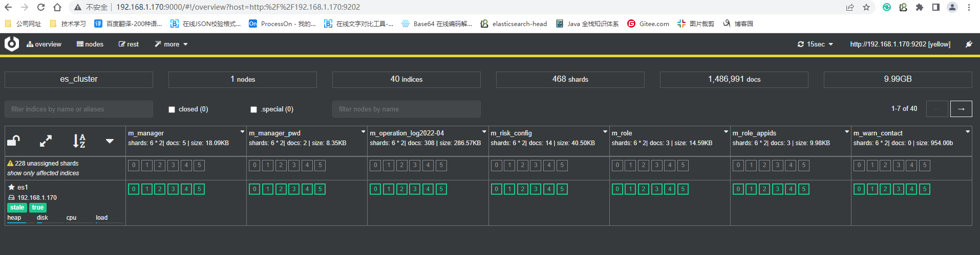980x255 pixels.
Task: Open m_manager_pwd index dropdown arrow
Action: [x=363, y=132]
